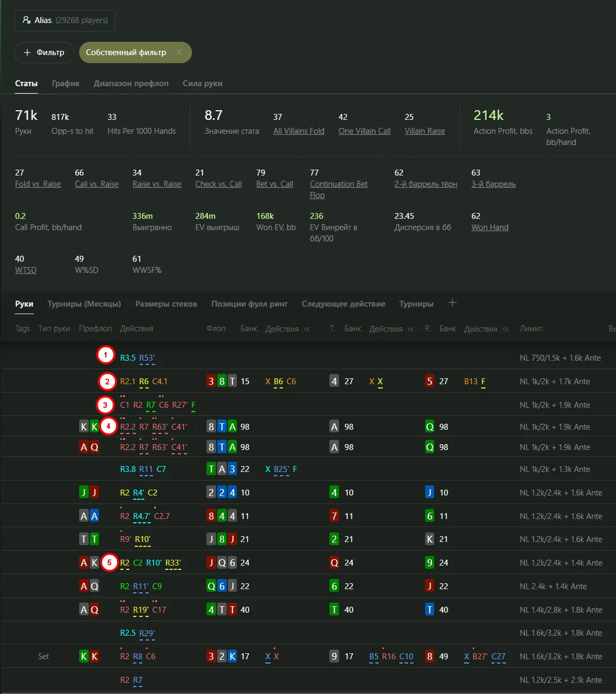This screenshot has width=616, height=694.
Task: Open the Диапазон префлоп tab
Action: pyautogui.click(x=131, y=83)
